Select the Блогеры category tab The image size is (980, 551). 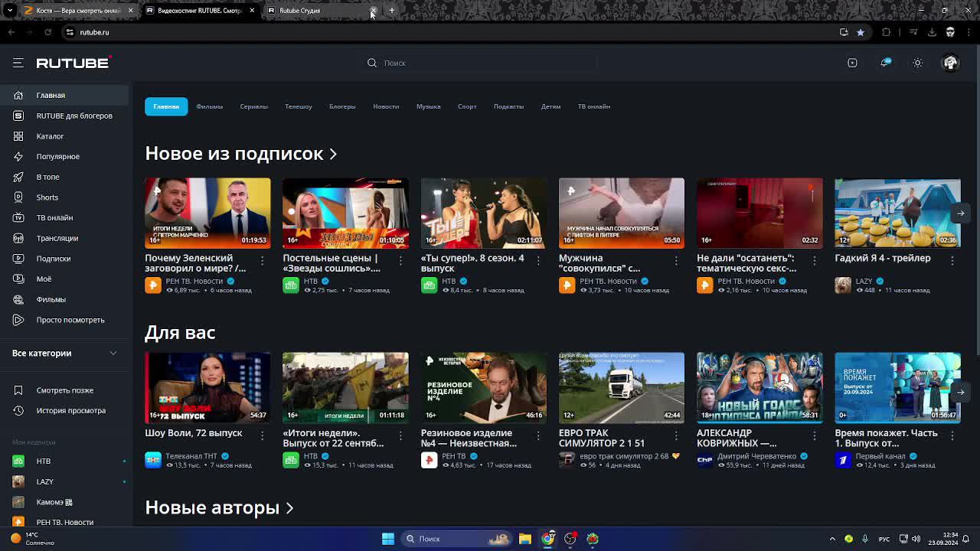click(x=342, y=106)
